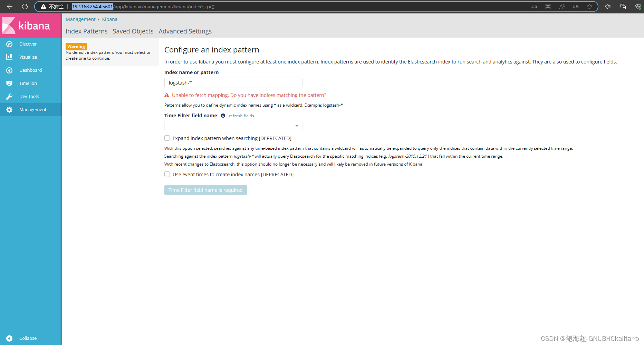Viewport: 644px width, 345px height.
Task: Click the orange Warning badge
Action: (x=76, y=47)
